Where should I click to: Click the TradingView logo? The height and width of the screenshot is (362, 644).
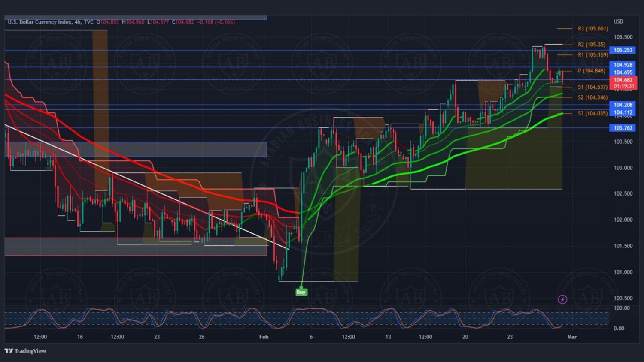25,351
